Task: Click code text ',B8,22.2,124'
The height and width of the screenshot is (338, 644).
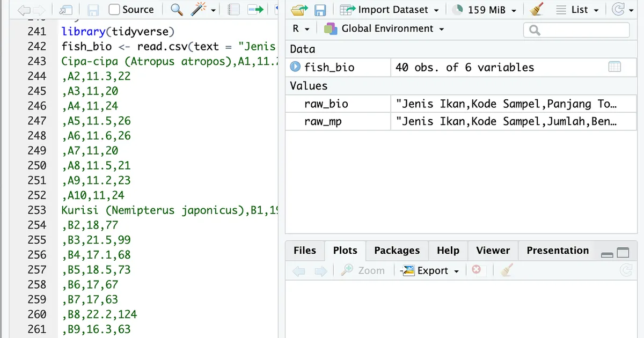Action: pos(99,314)
